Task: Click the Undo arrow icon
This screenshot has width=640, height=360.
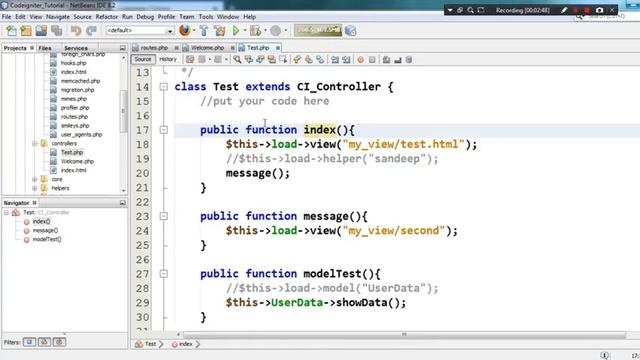Action: tap(76, 31)
